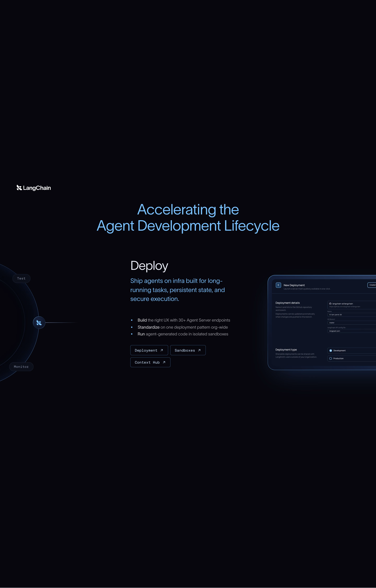This screenshot has height=588, width=376.
Task: Click the "Run agent-generated code" bullet
Action: 183,334
